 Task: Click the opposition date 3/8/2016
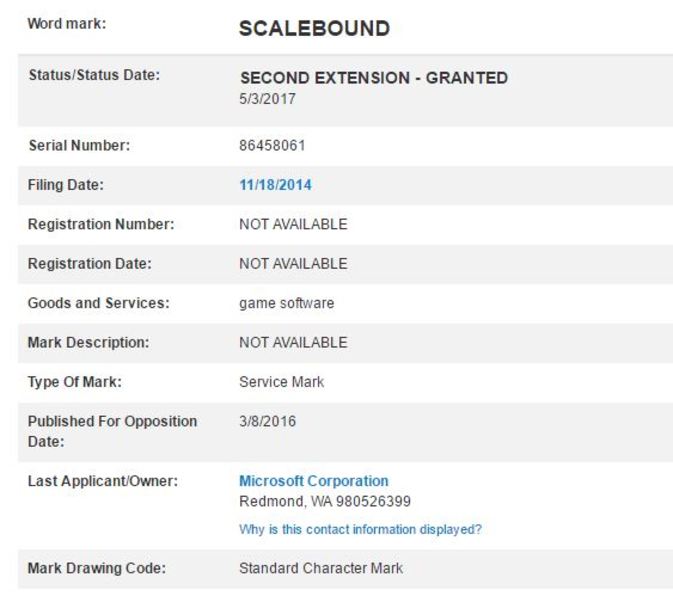(x=267, y=421)
